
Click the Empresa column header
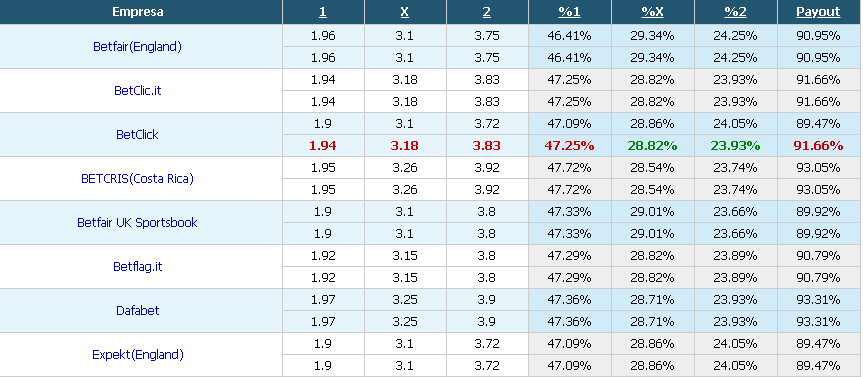click(x=138, y=12)
